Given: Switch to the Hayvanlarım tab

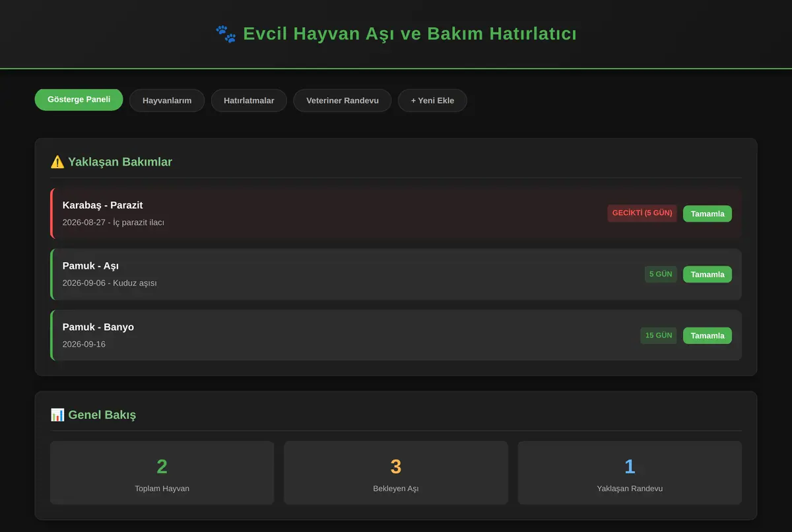Looking at the screenshot, I should [167, 100].
